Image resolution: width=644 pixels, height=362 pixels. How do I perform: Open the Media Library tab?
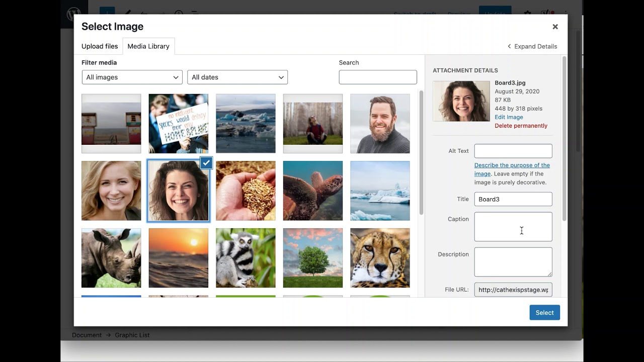pos(148,46)
